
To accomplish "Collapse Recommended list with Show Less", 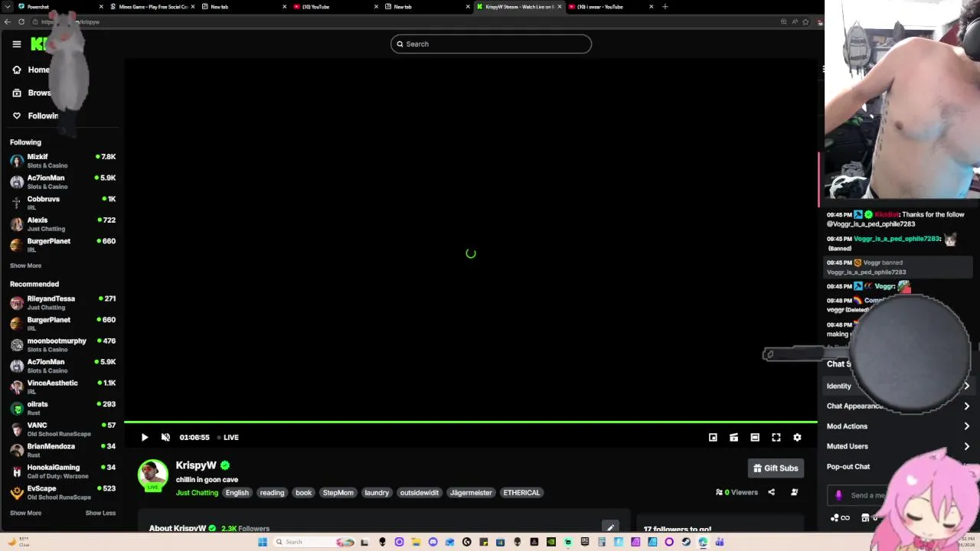I will [100, 513].
